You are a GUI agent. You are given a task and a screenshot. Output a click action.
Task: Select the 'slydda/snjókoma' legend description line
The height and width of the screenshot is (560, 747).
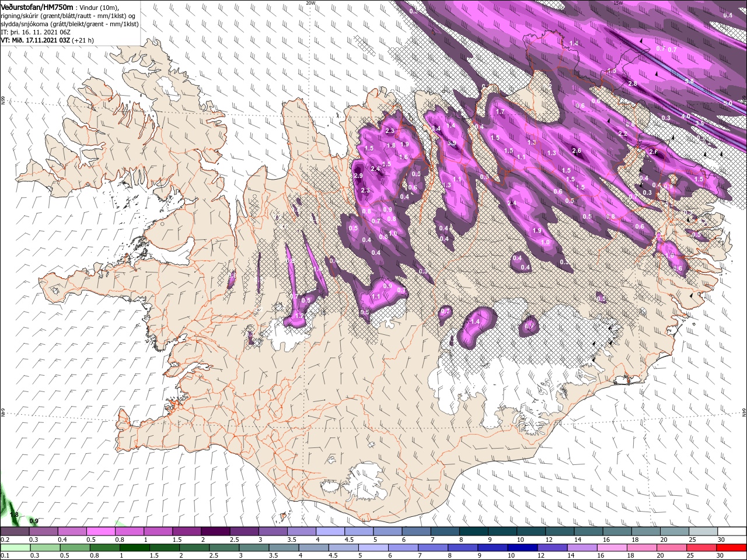(69, 24)
